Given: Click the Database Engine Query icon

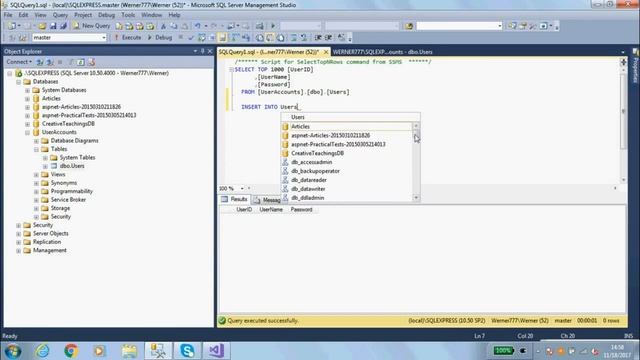Looking at the screenshot, I should (119, 26).
